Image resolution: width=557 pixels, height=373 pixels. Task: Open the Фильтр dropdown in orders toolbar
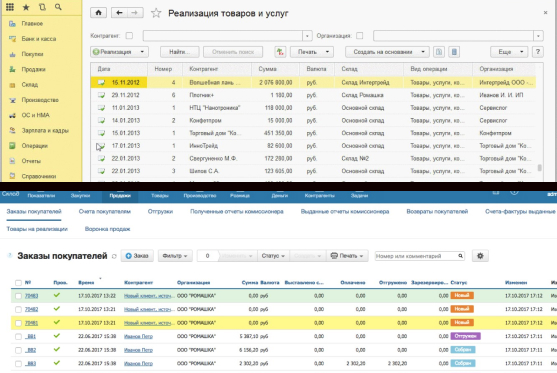click(175, 256)
